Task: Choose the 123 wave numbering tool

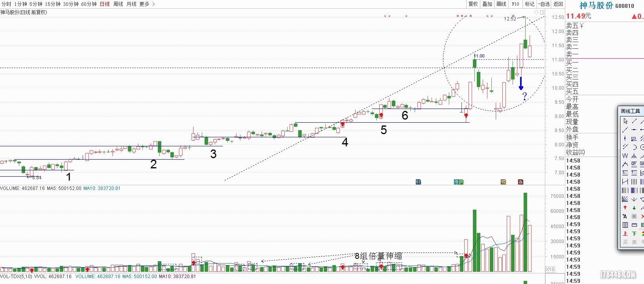Action: [x=634, y=138]
